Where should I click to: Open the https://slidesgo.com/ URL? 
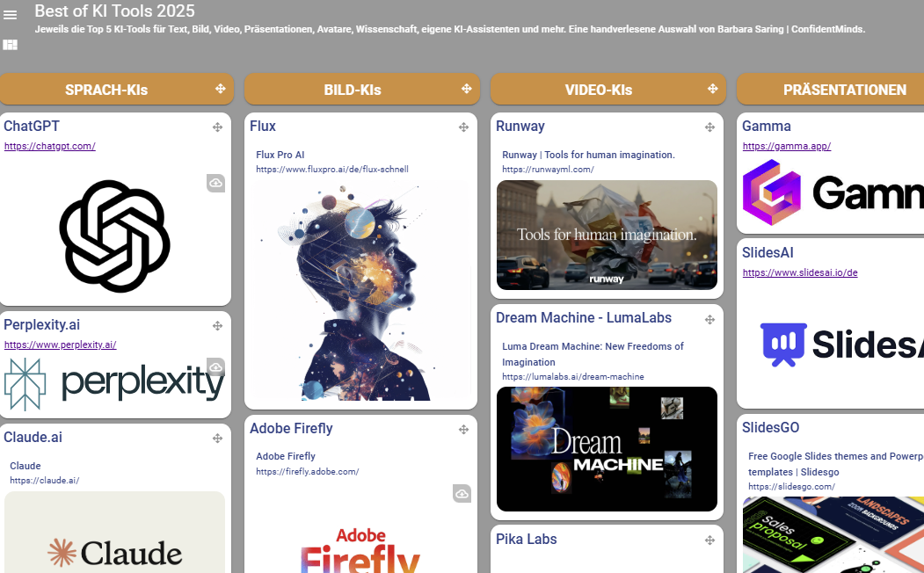791,486
